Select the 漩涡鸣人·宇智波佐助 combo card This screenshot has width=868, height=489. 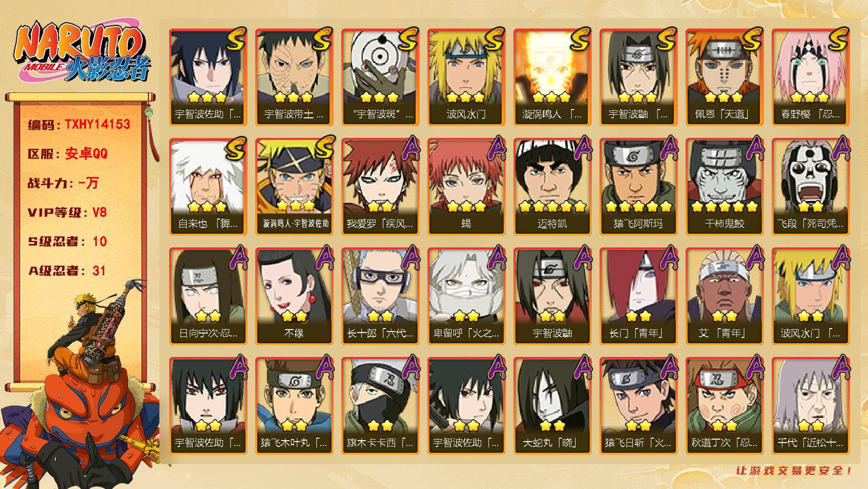click(294, 187)
